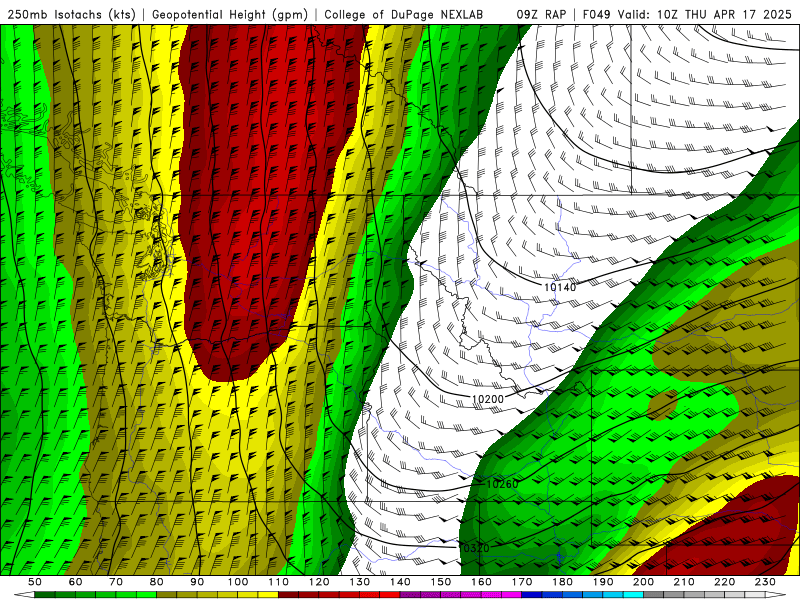800x600 pixels.
Task: Click the 90 knot value on color scale
Action: (197, 582)
